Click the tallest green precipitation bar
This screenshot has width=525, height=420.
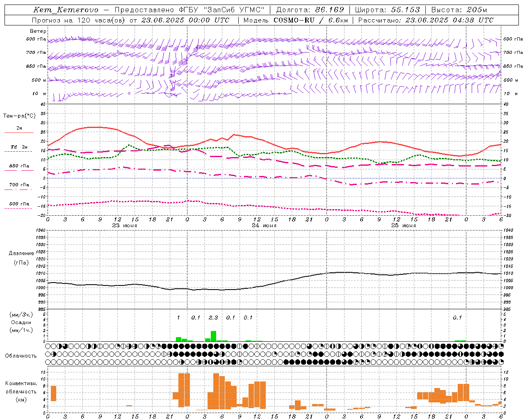tap(213, 336)
